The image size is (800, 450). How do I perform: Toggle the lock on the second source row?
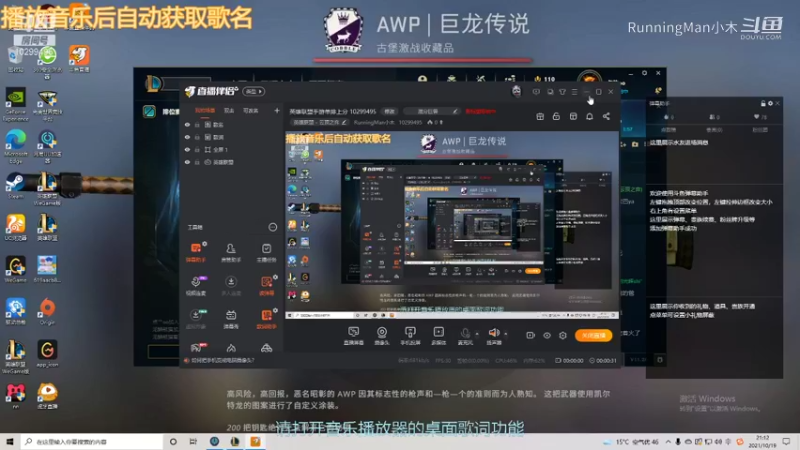(x=197, y=137)
